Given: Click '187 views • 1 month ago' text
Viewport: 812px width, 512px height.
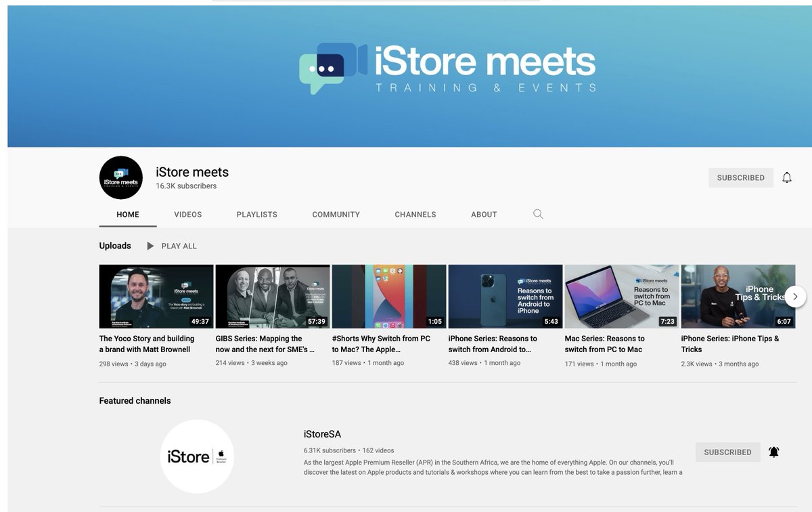Looking at the screenshot, I should point(368,364).
